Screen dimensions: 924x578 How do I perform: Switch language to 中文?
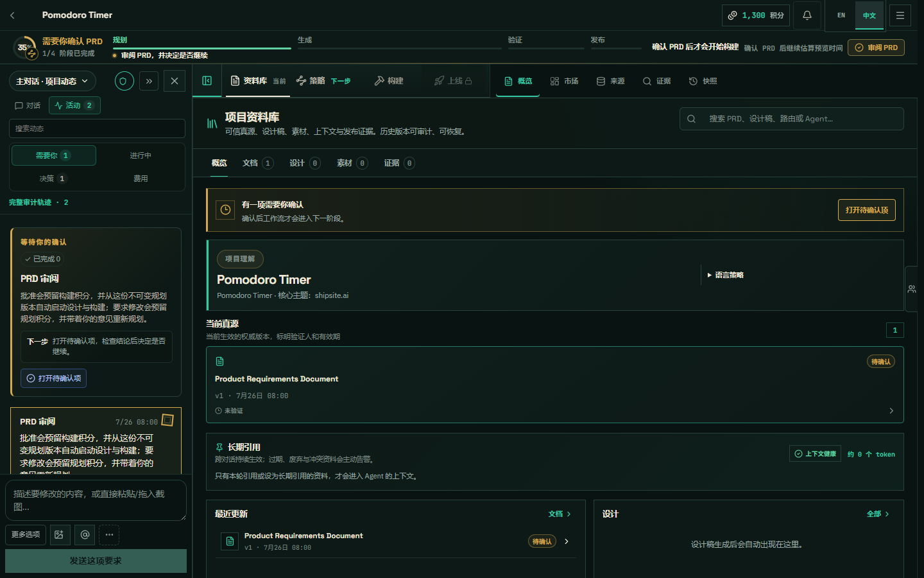pos(869,15)
